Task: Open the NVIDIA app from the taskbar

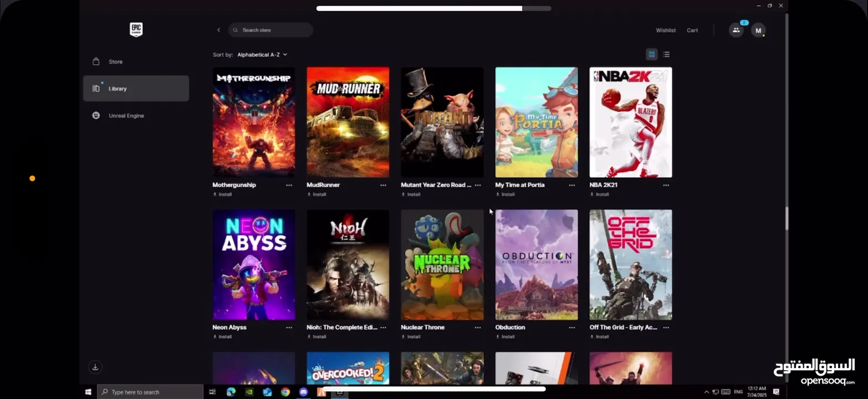Action: [x=249, y=392]
